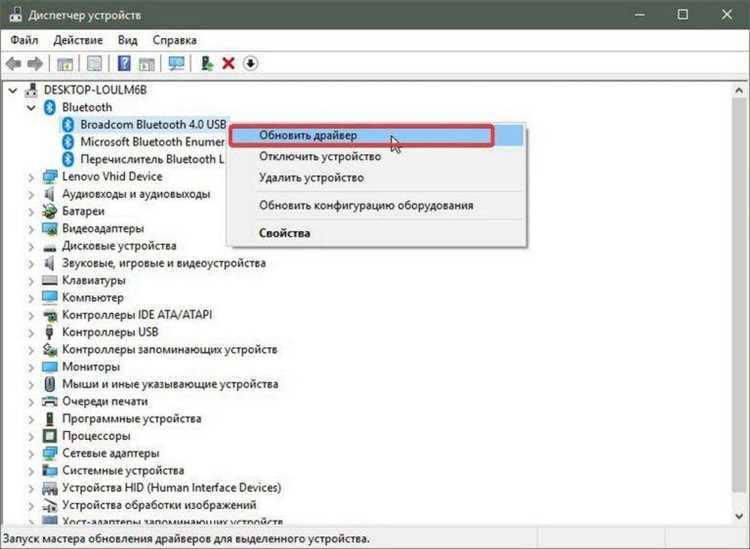Click the Help question mark toolbar icon
The image size is (750, 549).
click(x=125, y=63)
